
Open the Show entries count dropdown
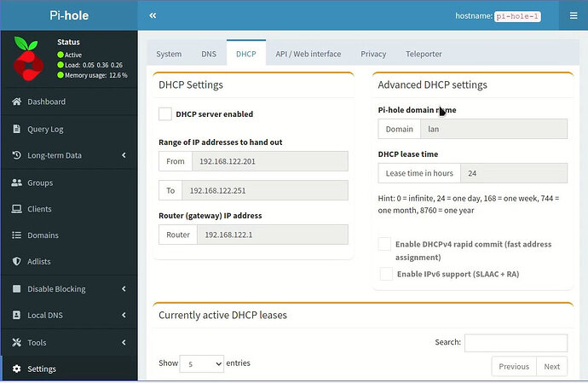point(200,363)
